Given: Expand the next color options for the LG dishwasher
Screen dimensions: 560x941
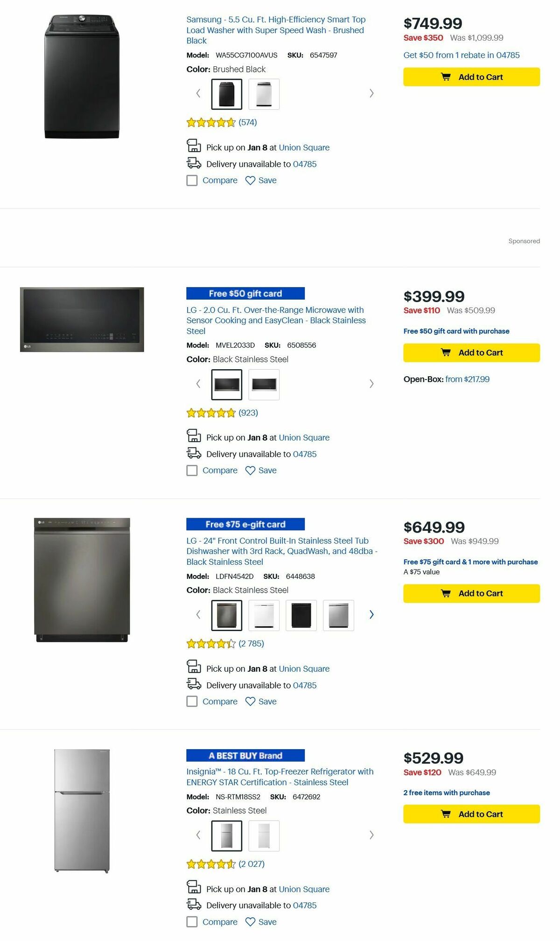Looking at the screenshot, I should 371,615.
